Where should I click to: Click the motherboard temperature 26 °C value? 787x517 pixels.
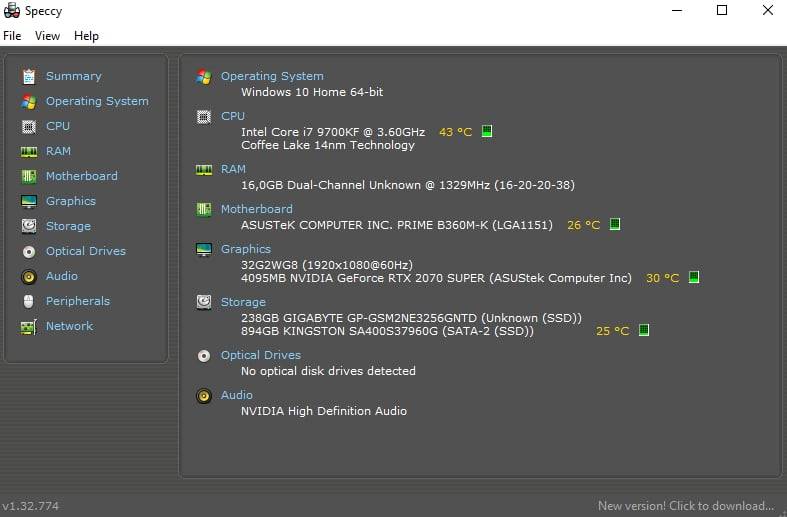[x=583, y=225]
